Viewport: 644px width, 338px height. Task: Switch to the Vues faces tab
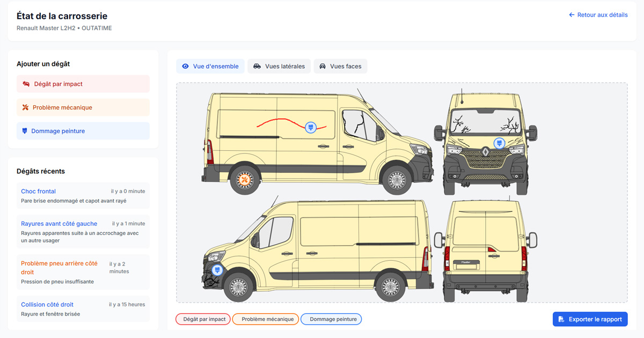click(x=340, y=67)
